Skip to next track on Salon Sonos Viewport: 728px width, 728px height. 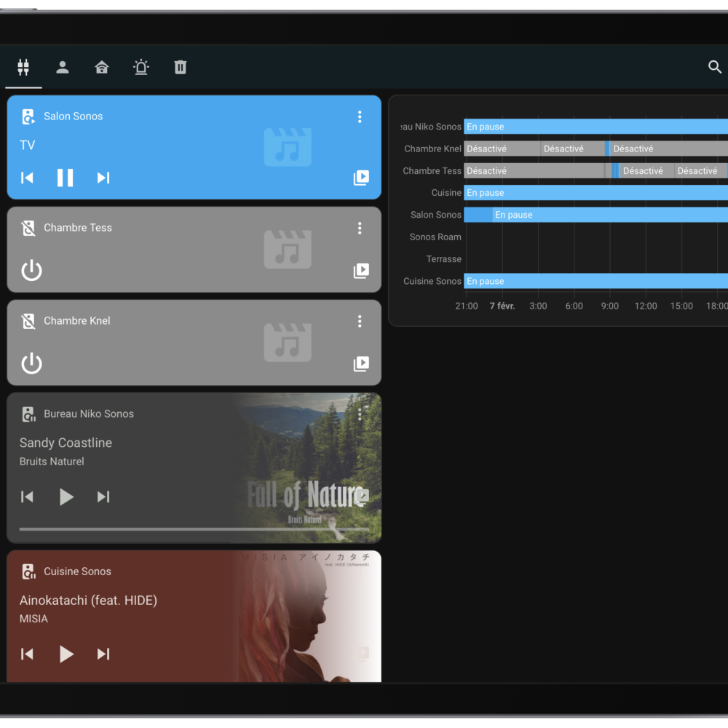(103, 178)
